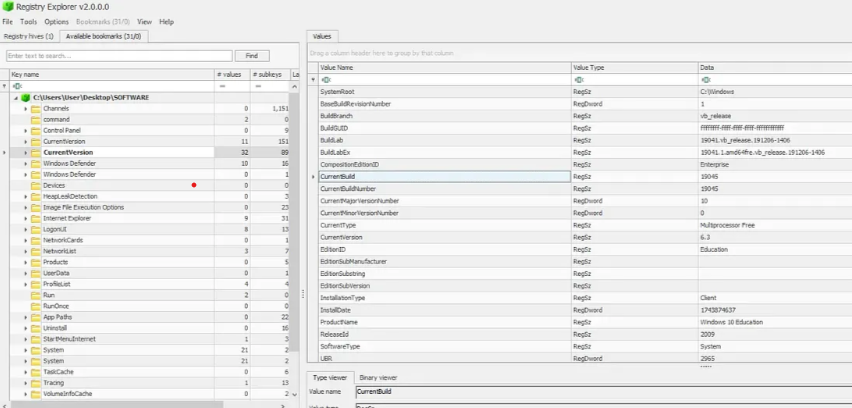The image size is (852, 408).
Task: Select the Control Panel folder icon
Action: [35, 130]
